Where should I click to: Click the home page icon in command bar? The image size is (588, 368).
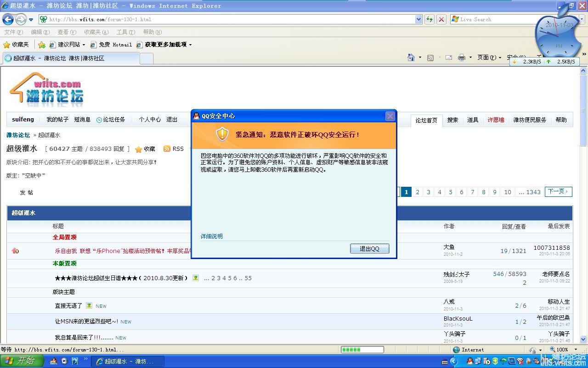tap(411, 57)
